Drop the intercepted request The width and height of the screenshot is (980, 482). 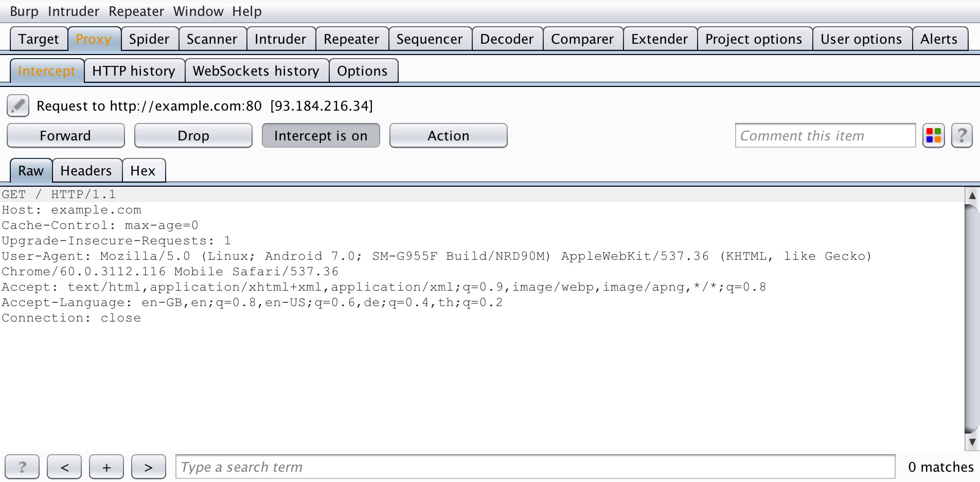tap(193, 136)
